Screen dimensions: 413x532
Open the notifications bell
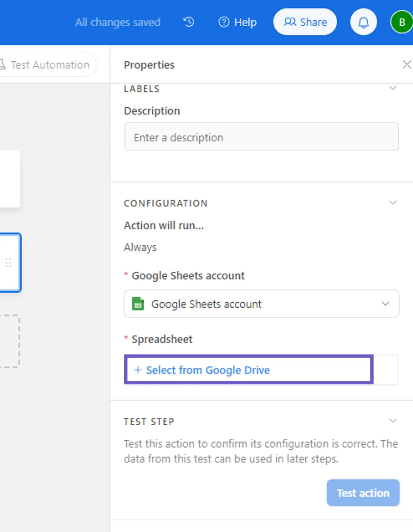click(363, 22)
